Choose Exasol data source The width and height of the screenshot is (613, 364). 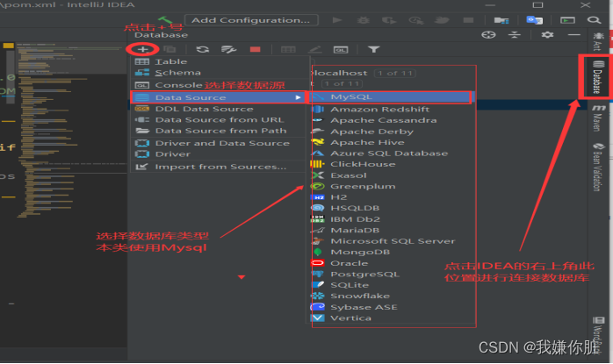click(392, 175)
